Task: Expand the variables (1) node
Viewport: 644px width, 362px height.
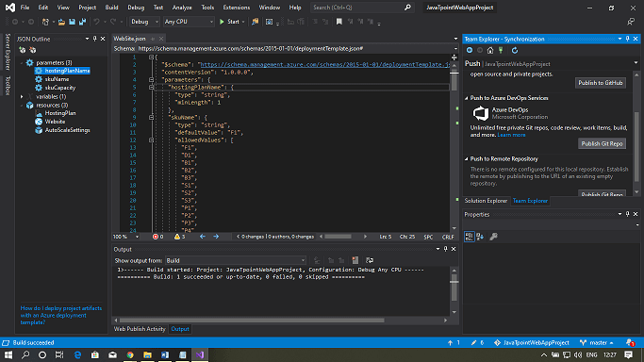Action: (x=22, y=96)
